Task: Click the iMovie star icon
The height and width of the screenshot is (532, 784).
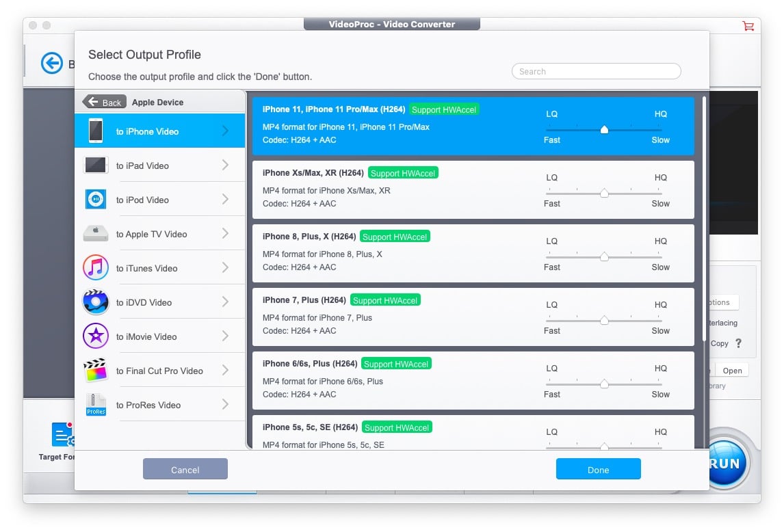Action: point(96,336)
